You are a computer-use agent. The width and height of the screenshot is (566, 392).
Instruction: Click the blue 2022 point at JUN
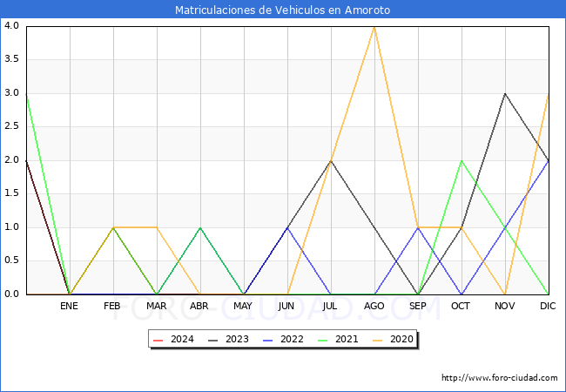pos(287,227)
